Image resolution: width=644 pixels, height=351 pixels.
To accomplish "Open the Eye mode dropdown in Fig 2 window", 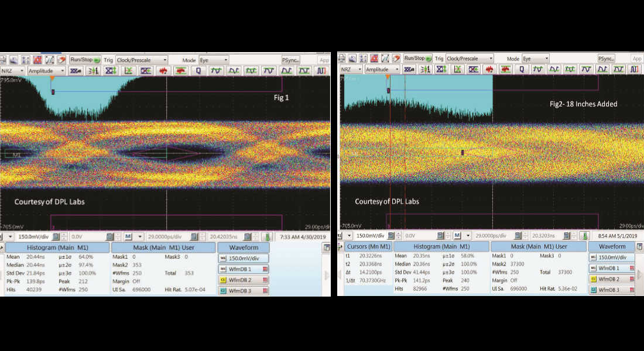I will (x=535, y=58).
